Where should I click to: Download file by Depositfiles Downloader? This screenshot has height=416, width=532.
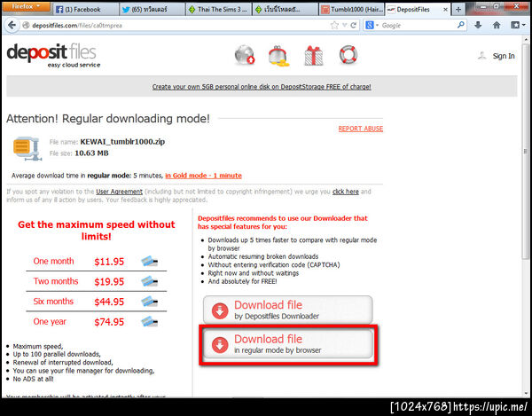point(287,310)
